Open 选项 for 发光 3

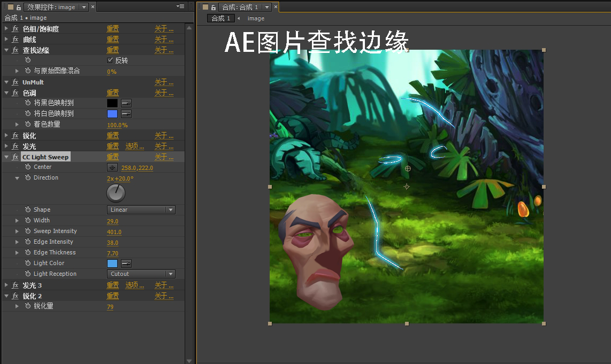click(x=134, y=285)
